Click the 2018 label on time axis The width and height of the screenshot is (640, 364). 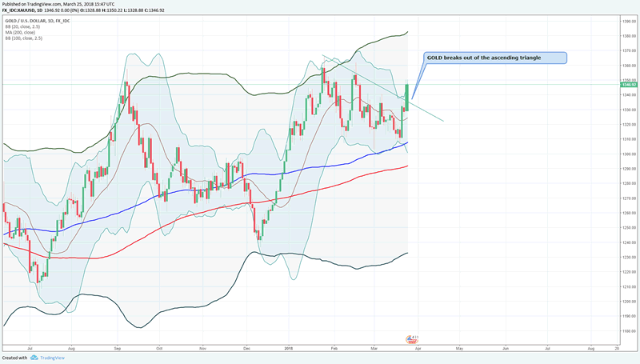point(289,349)
